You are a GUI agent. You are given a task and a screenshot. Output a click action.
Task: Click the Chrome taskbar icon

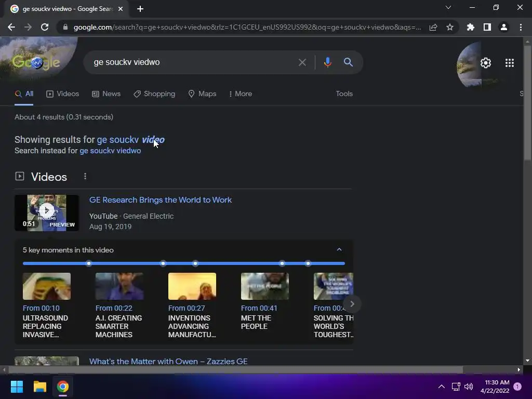tap(63, 387)
